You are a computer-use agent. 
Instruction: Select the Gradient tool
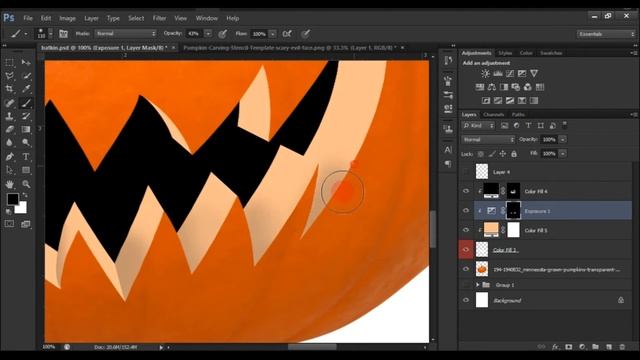pos(26,129)
